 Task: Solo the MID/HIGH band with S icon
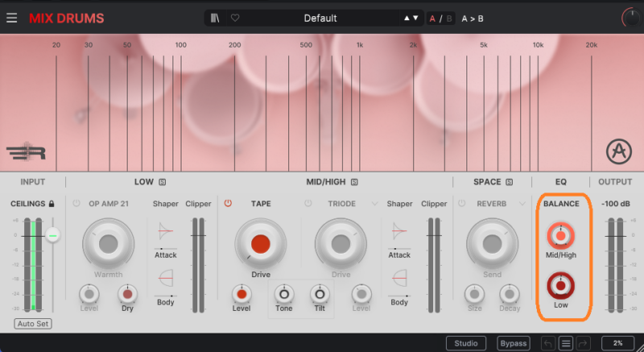pos(353,182)
